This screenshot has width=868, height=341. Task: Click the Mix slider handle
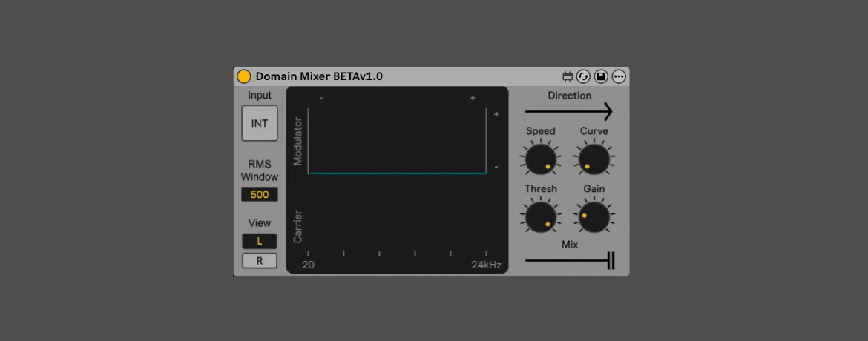(x=611, y=261)
